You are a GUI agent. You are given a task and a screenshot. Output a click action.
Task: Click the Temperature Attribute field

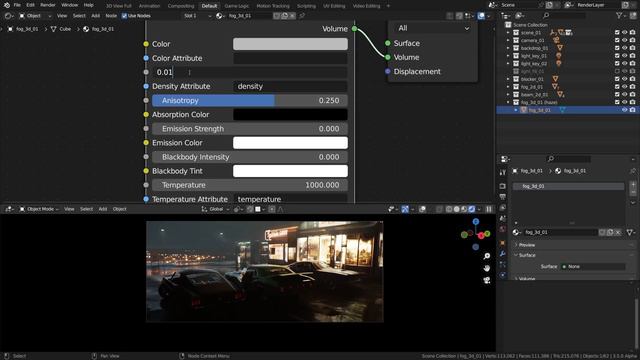click(x=290, y=199)
